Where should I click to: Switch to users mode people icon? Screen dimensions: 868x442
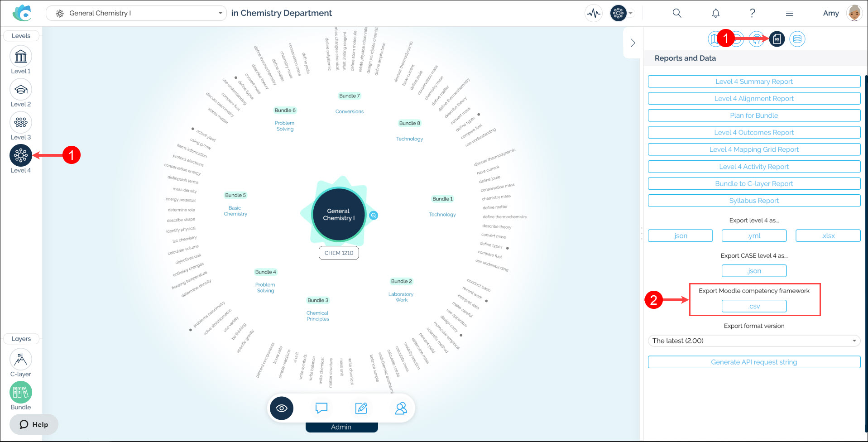point(401,408)
